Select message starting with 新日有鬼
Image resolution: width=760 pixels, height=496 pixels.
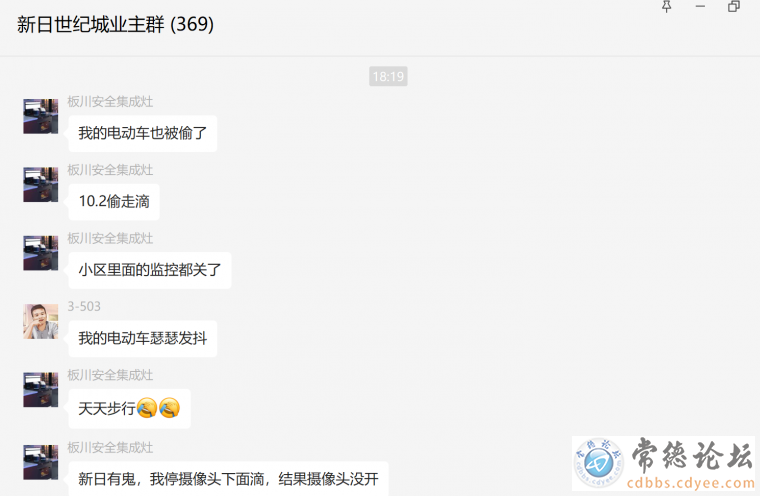click(228, 479)
